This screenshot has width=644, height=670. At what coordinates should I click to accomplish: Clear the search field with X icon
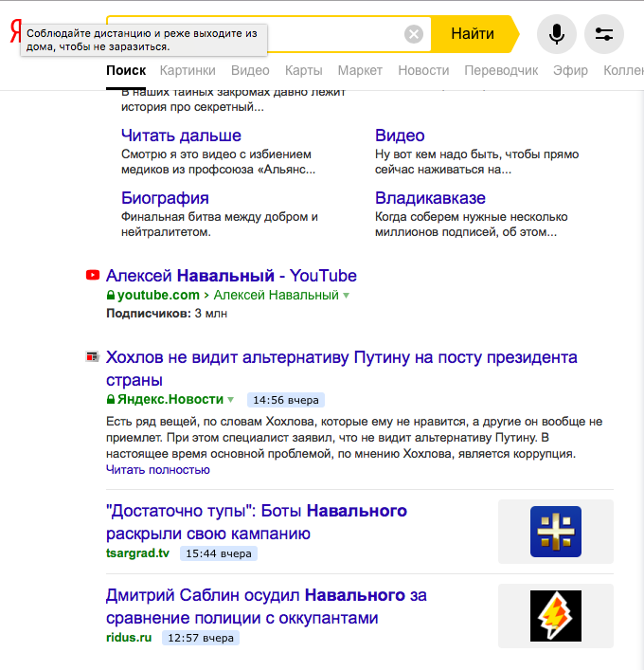click(414, 34)
